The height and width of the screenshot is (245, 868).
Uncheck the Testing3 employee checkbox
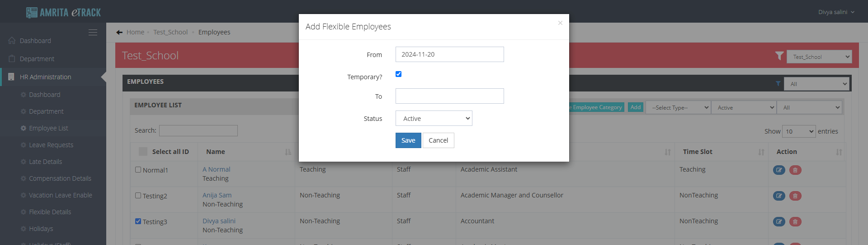tap(138, 221)
